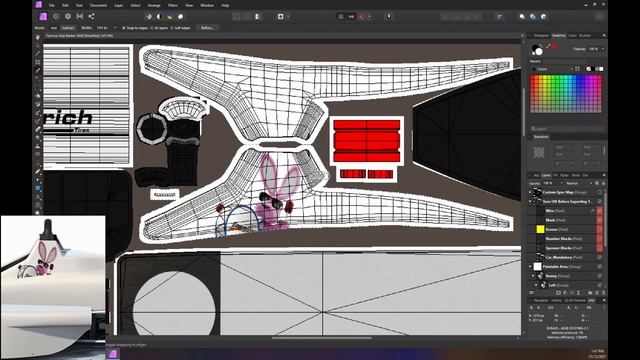Image resolution: width=640 pixels, height=360 pixels.
Task: Collapse the Turn Off Before Exporting group
Action: (x=530, y=201)
